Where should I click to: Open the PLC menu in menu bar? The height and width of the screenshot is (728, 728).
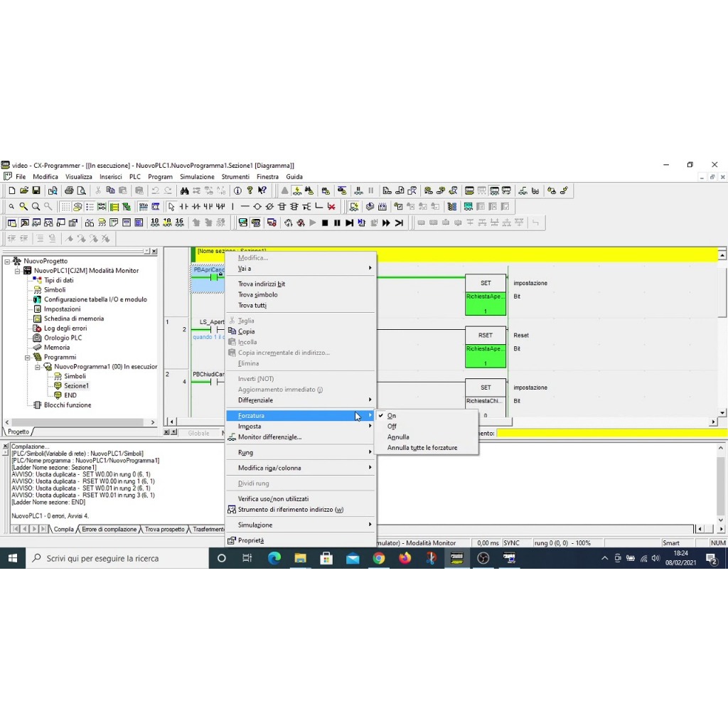click(135, 177)
